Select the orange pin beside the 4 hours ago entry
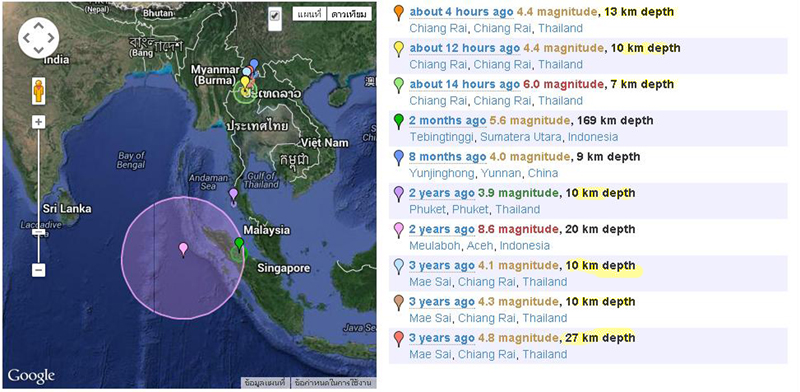Viewport: 800px width, 392px height. pyautogui.click(x=399, y=12)
